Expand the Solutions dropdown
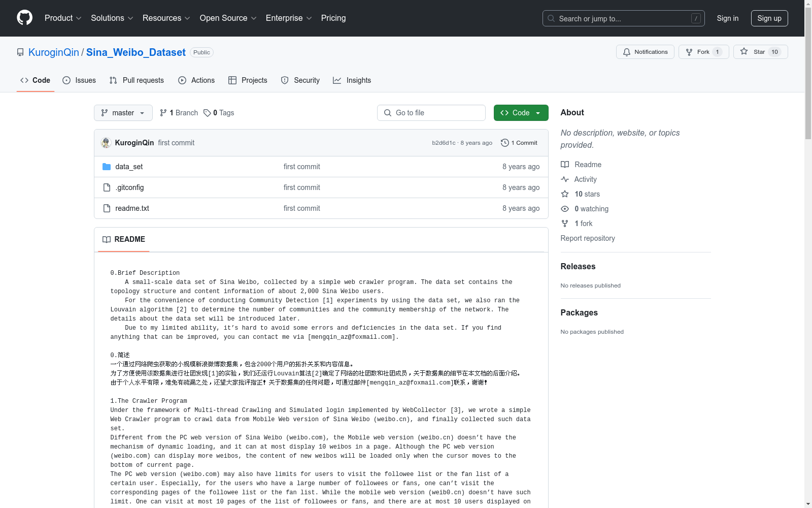The image size is (812, 508). pos(112,18)
